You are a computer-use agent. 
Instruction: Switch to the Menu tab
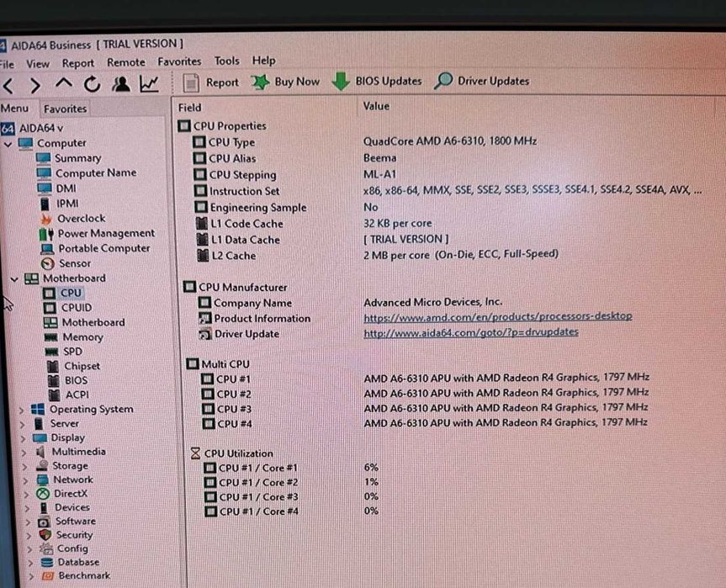[15, 109]
